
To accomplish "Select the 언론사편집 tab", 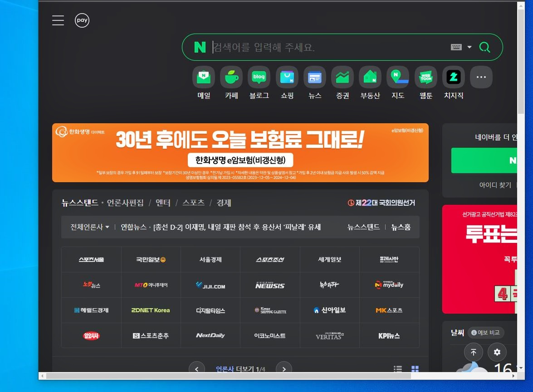I will point(125,203).
